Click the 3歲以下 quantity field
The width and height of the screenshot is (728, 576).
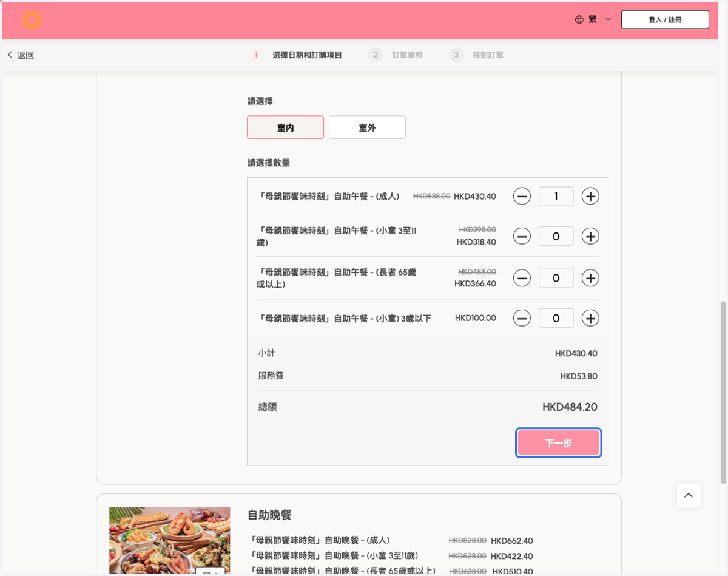[x=556, y=318]
